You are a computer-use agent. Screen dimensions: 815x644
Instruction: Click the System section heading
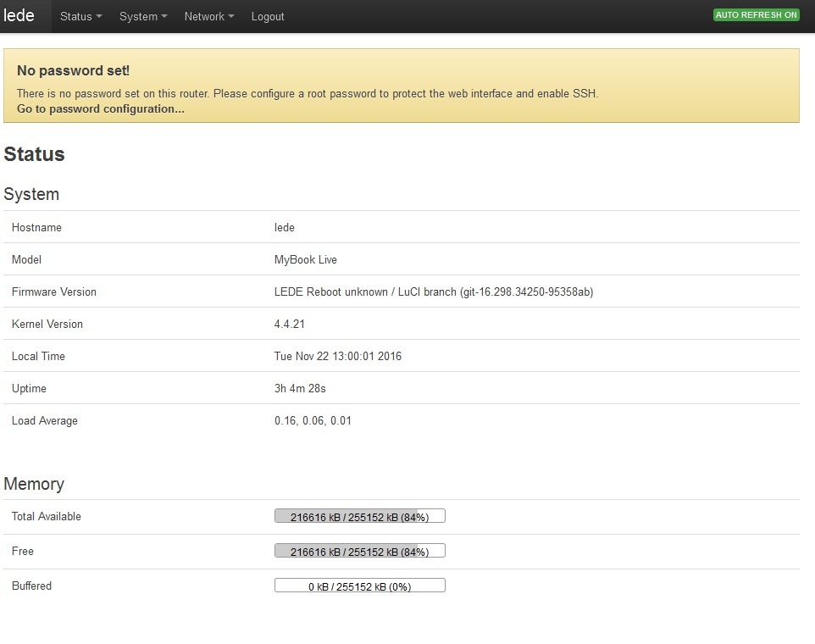pos(31,194)
